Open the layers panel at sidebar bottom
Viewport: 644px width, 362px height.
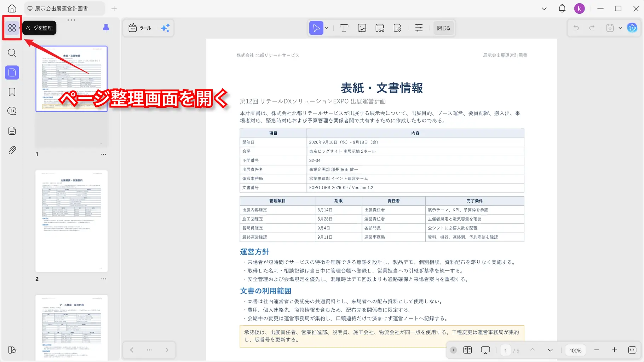point(12,350)
